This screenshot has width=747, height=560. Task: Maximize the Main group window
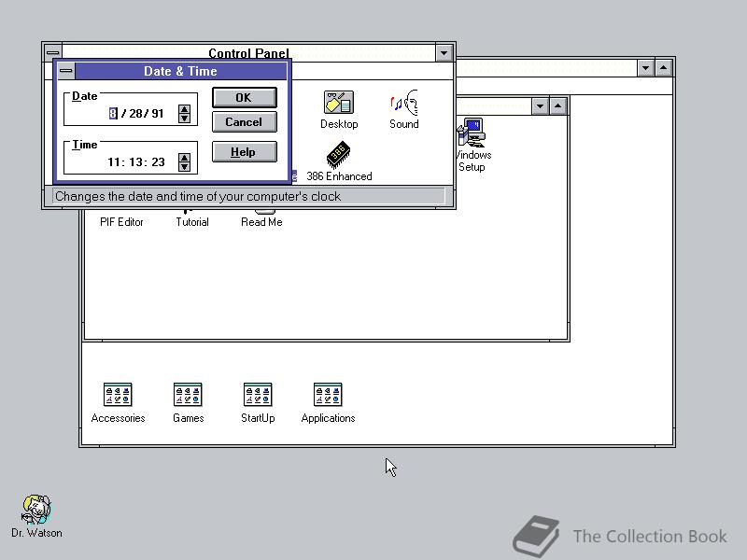(x=557, y=105)
